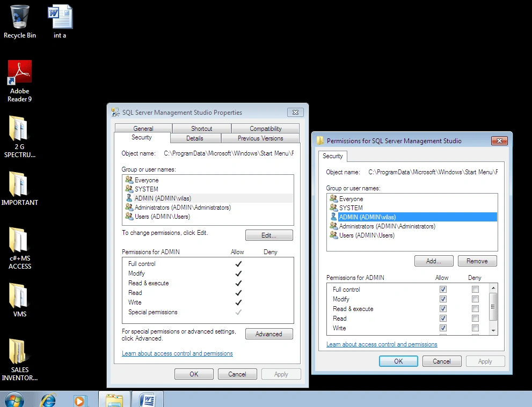Open the Compatibility tab
The image size is (532, 407).
pyautogui.click(x=266, y=129)
